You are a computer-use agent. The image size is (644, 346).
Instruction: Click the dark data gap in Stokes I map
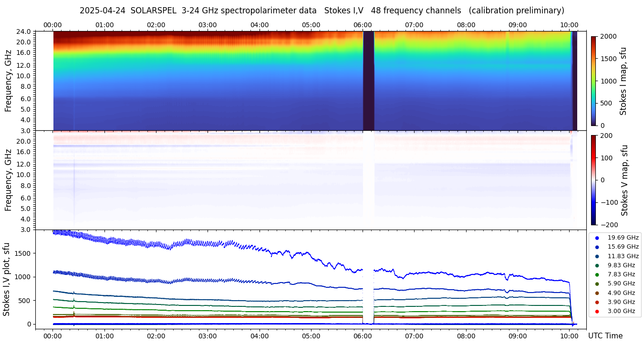click(x=368, y=81)
